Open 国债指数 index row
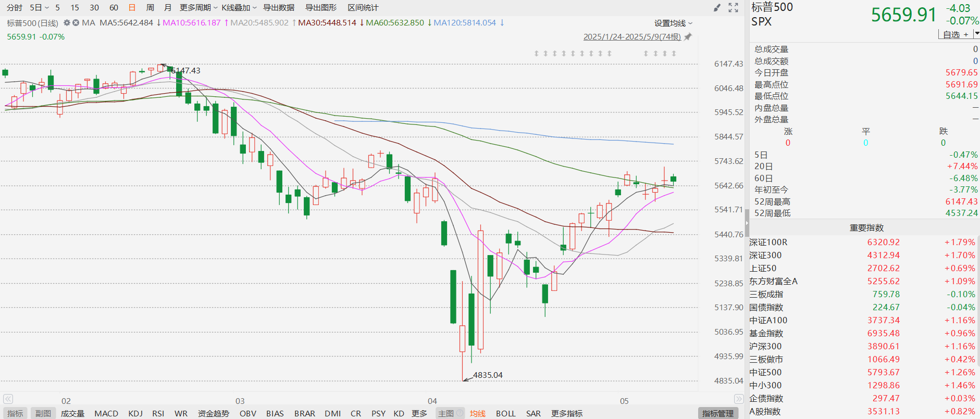Screen dimensions: 980x419 pyautogui.click(x=862, y=307)
